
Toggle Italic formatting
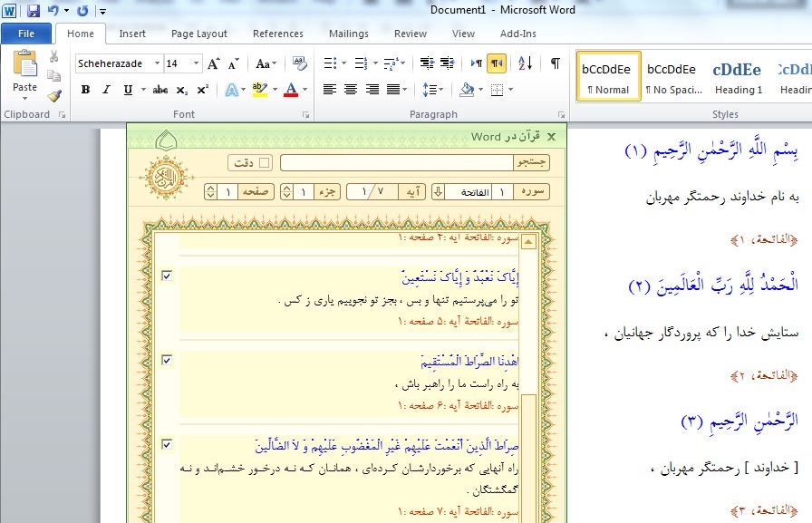point(107,90)
